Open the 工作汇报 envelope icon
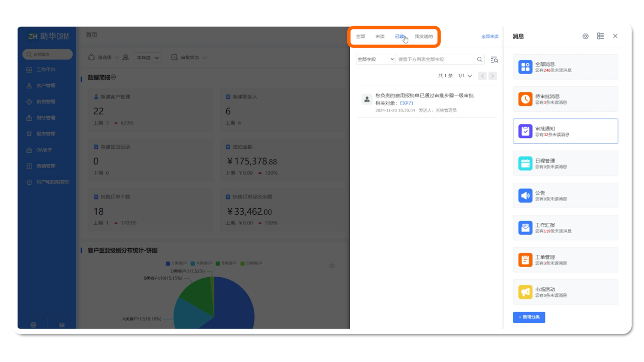Image resolution: width=644 pixels, height=362 pixels. [525, 227]
